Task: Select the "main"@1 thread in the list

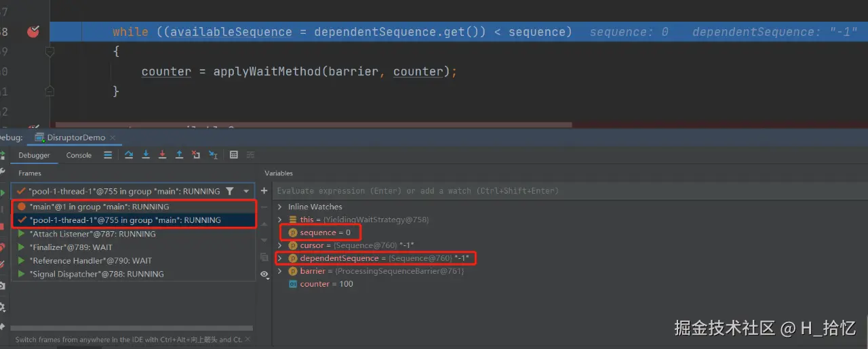Action: pyautogui.click(x=99, y=207)
